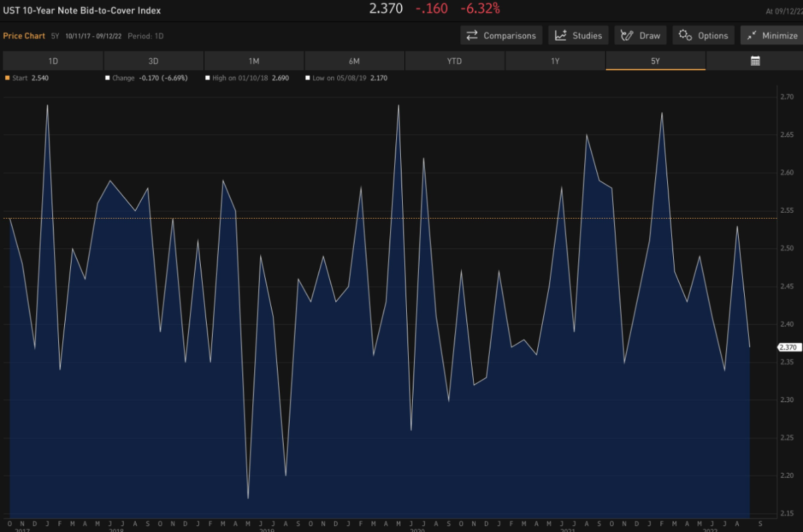Select the 1Y period tab

click(x=555, y=61)
